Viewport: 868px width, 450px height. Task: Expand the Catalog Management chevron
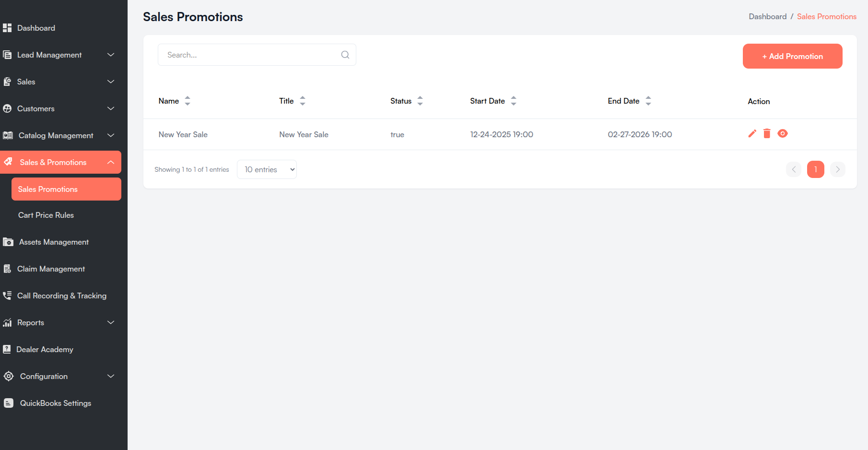pyautogui.click(x=111, y=135)
